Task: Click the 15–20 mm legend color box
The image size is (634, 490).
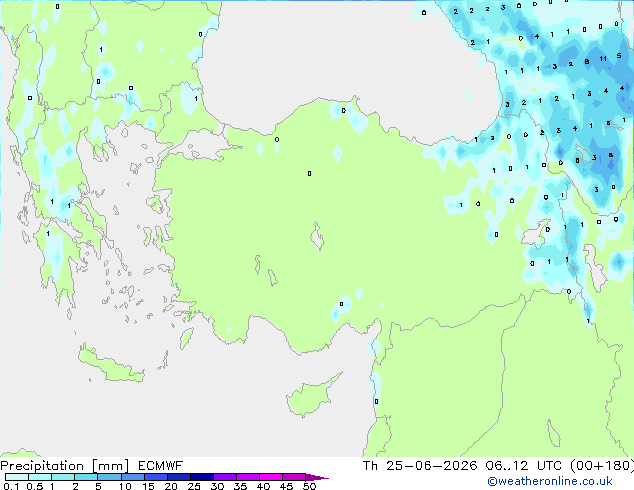Action: [155, 477]
